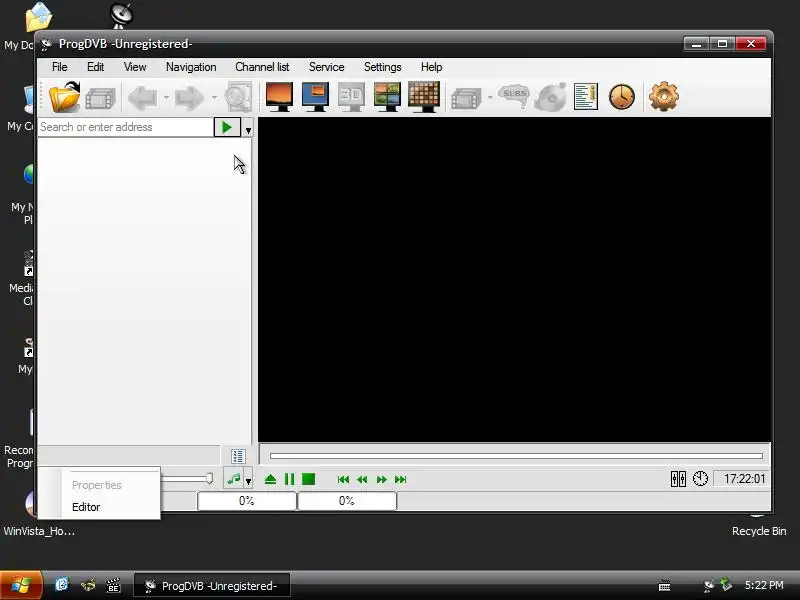Open the Navigation menu
This screenshot has width=800, height=600.
[x=191, y=67]
